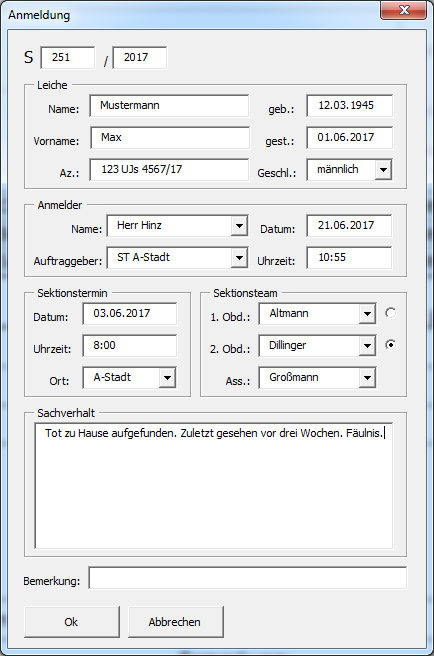The width and height of the screenshot is (434, 656).
Task: Close the Anmeldung dialog window
Action: click(403, 10)
